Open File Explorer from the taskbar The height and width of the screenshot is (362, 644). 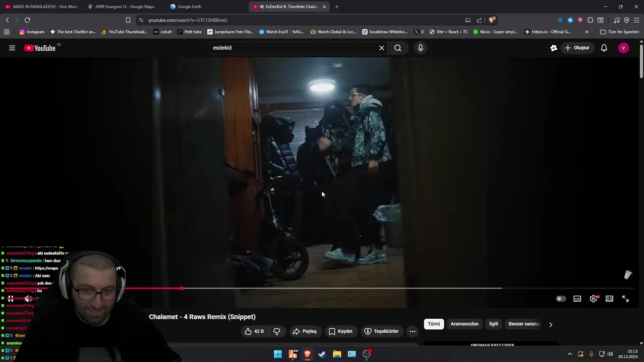pos(337,354)
